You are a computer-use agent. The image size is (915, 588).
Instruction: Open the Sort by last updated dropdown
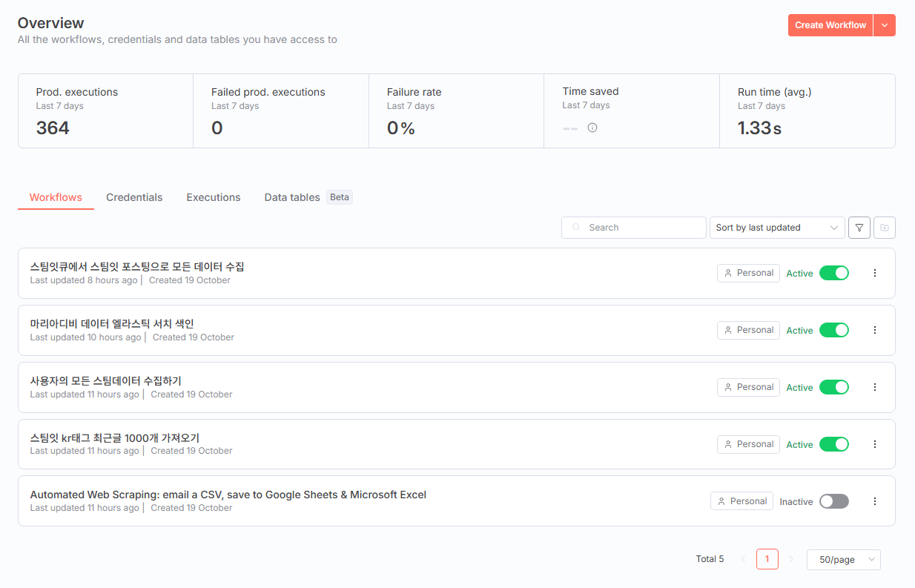coord(776,228)
